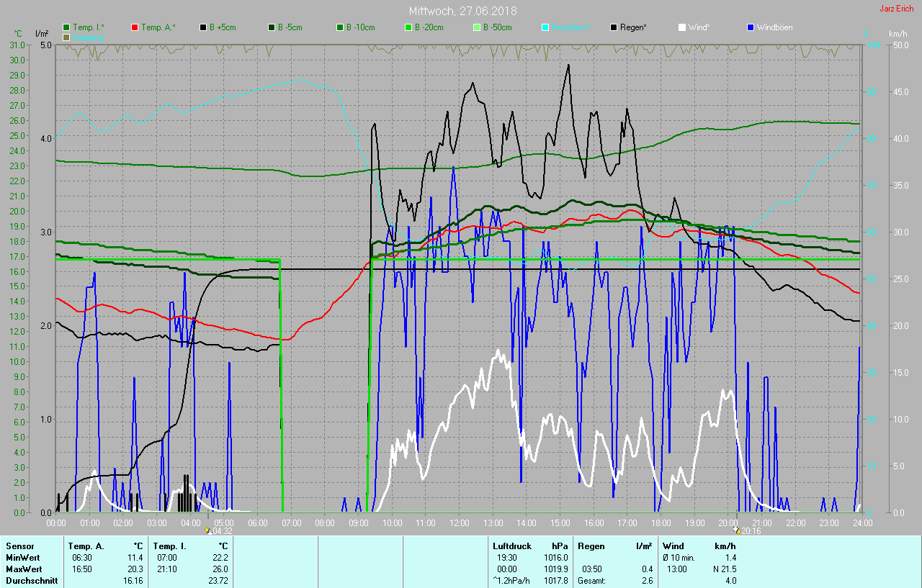
Task: Click the 24:00 time axis label
Action: pos(862,523)
